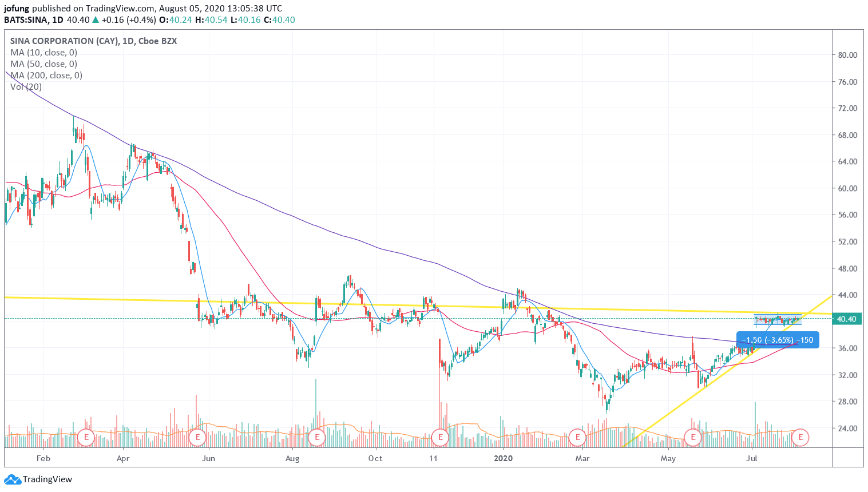Click the BATS:SINA symbol in header

click(26, 20)
